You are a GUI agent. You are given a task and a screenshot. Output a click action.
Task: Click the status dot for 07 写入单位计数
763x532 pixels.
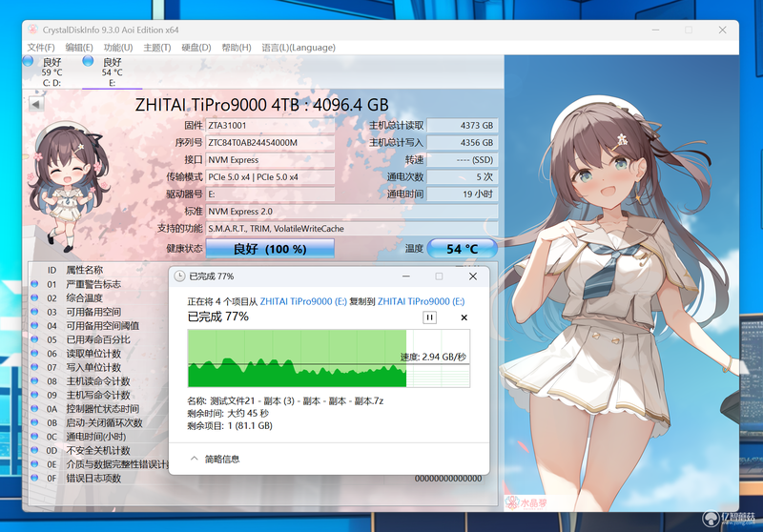click(34, 367)
